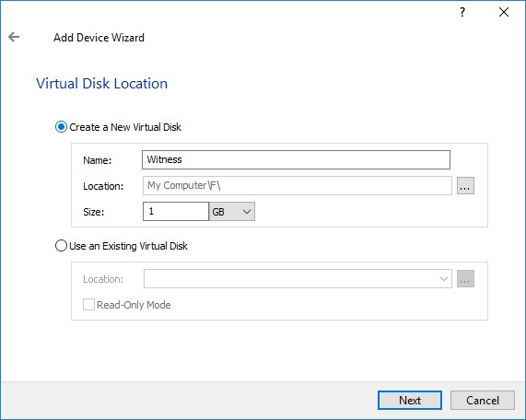This screenshot has width=526, height=420.
Task: Focus the My Computer\F\ location field
Action: (x=298, y=185)
